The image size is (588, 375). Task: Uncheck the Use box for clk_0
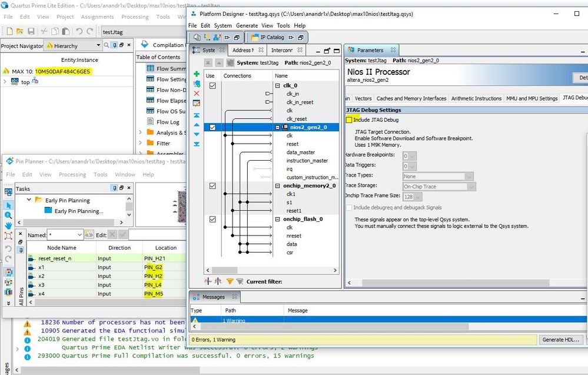pyautogui.click(x=212, y=85)
